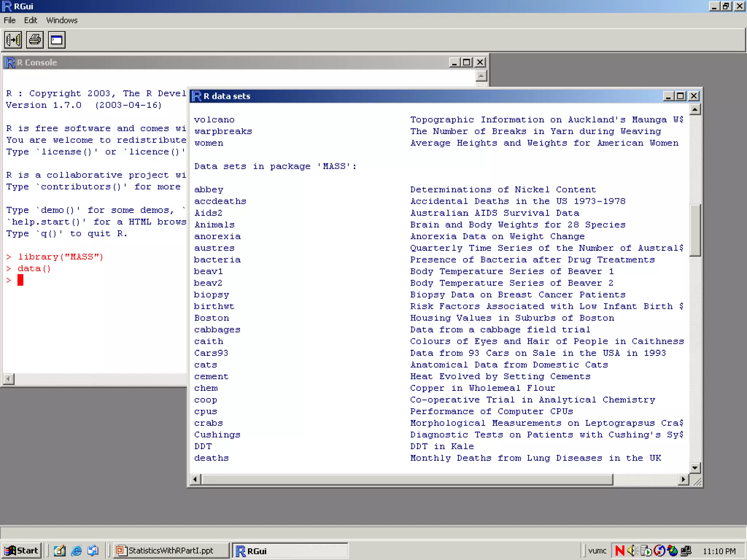Viewport: 747px width, 560px height.
Task: Launch Outlook Express from quick launch
Action: pyautogui.click(x=93, y=551)
